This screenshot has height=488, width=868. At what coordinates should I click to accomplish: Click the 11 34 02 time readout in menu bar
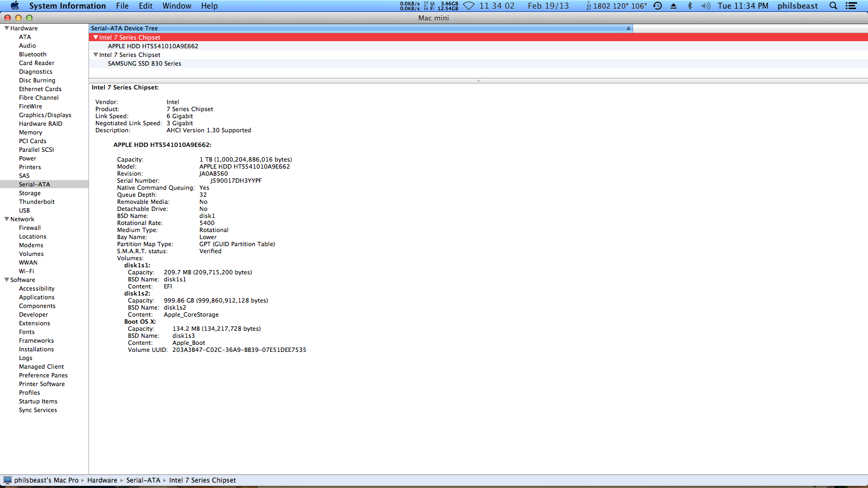[496, 5]
